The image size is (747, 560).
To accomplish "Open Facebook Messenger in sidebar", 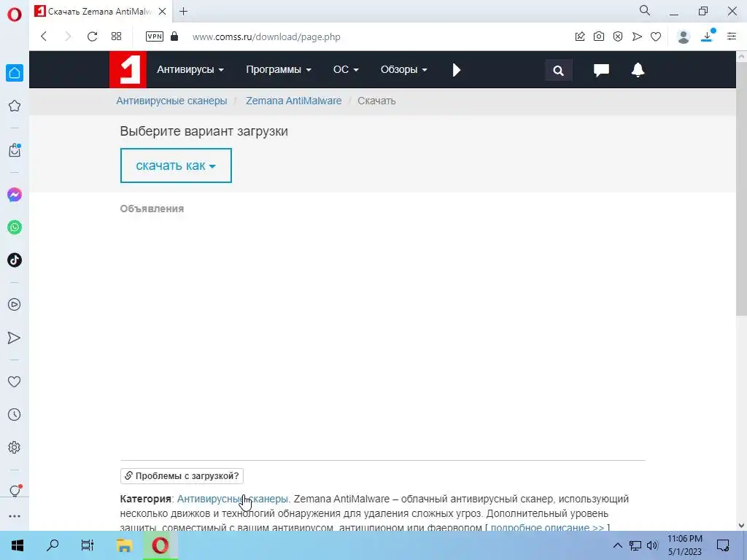I will (15, 195).
